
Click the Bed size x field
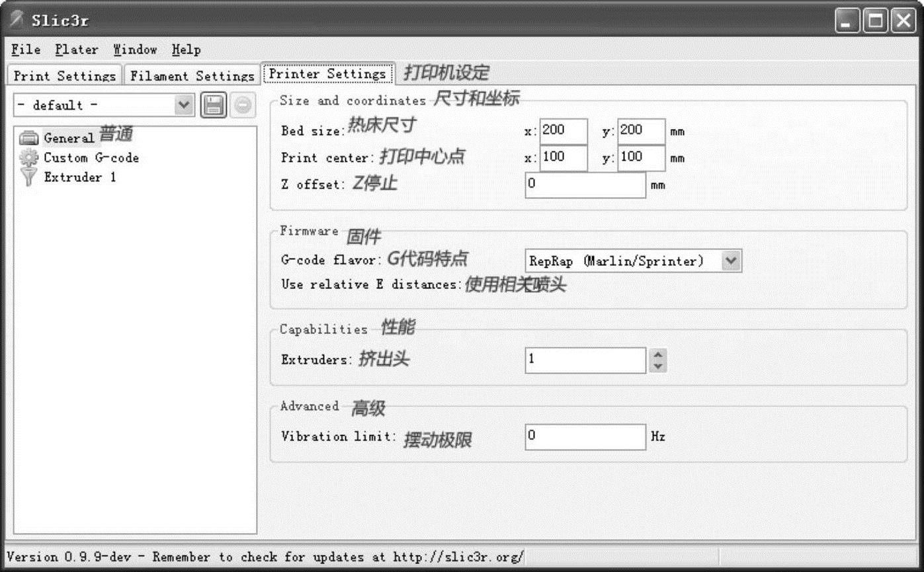click(564, 131)
